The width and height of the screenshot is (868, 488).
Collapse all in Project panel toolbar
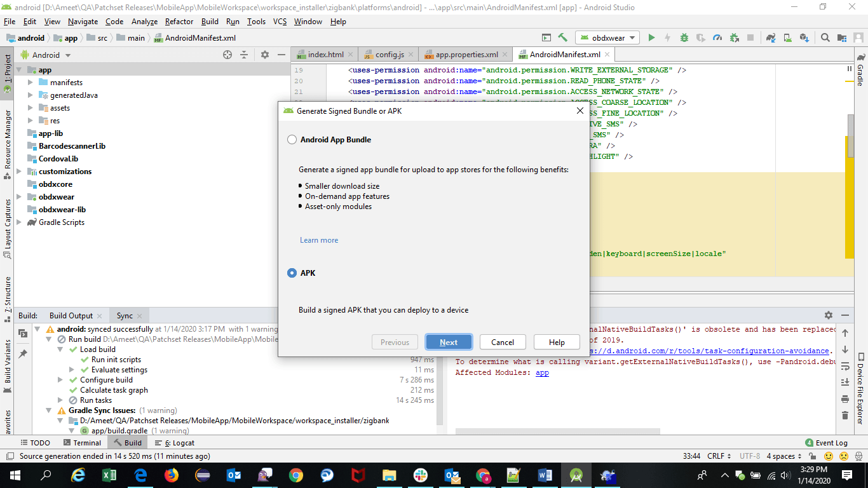243,55
